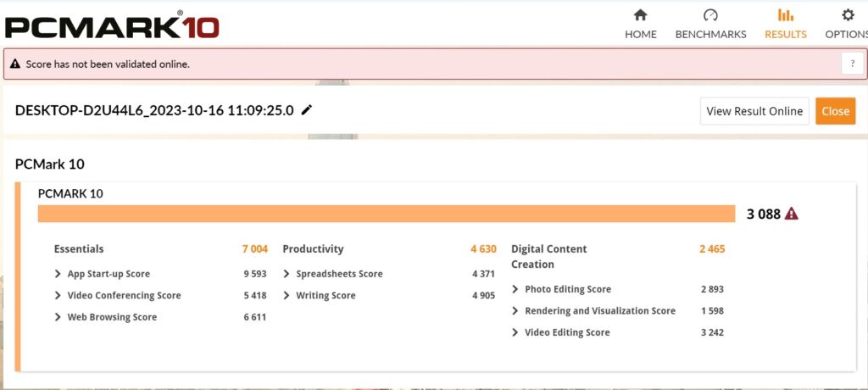This screenshot has width=868, height=390.
Task: Expand Video Editing Score details
Action: pos(515,332)
